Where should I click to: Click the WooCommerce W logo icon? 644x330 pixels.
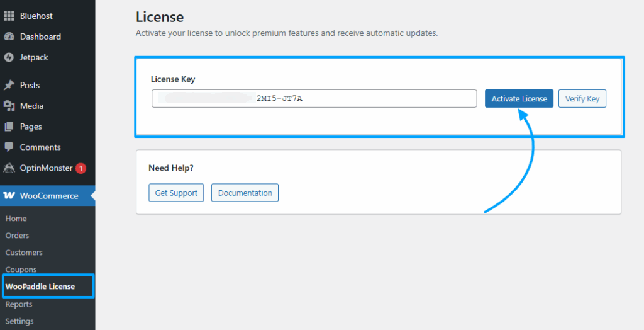pos(9,196)
